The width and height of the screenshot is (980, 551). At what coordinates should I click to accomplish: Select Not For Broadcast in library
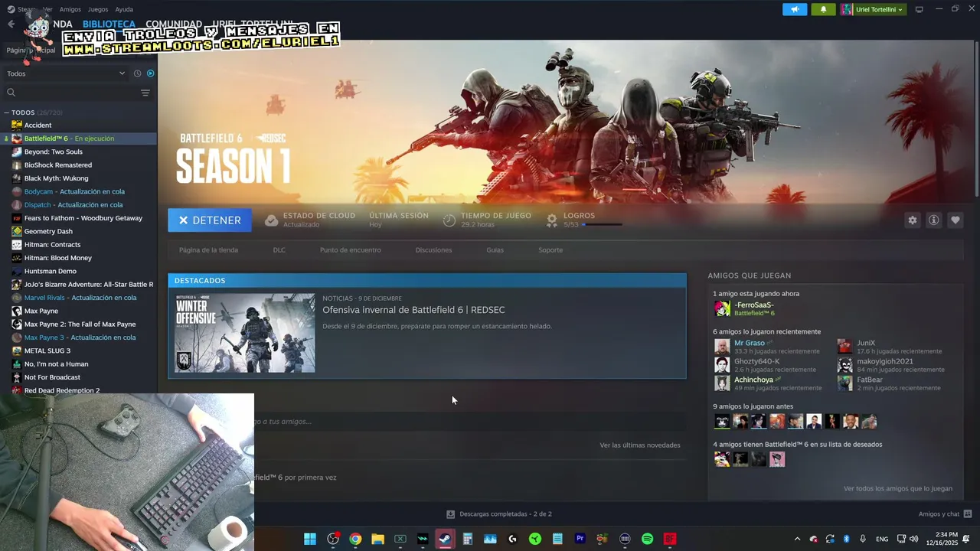52,377
